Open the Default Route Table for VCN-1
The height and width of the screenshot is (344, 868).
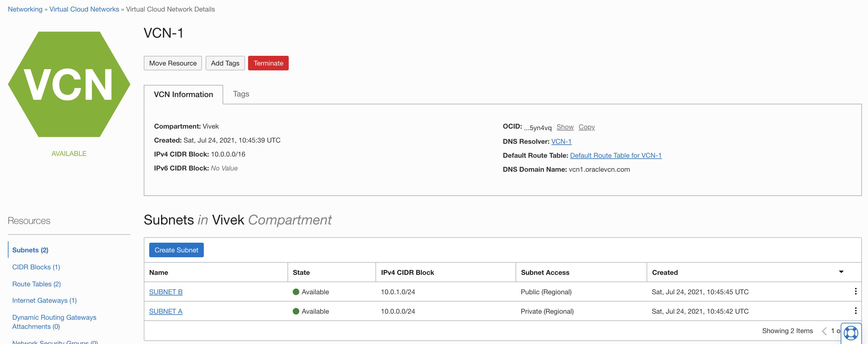[x=616, y=155]
